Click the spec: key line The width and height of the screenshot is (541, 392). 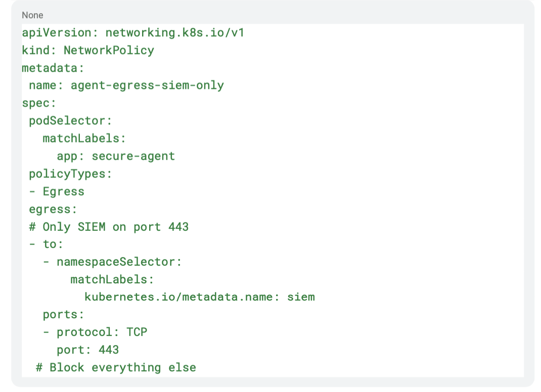[x=39, y=104]
